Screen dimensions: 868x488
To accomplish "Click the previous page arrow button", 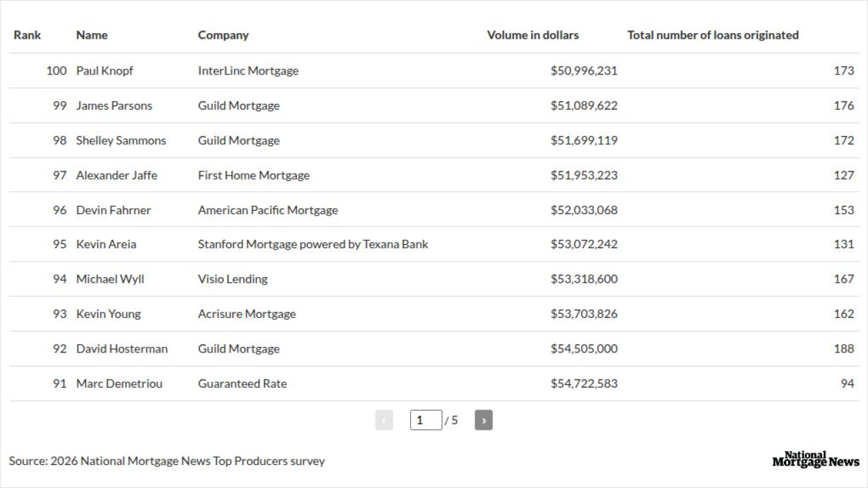I will 384,420.
